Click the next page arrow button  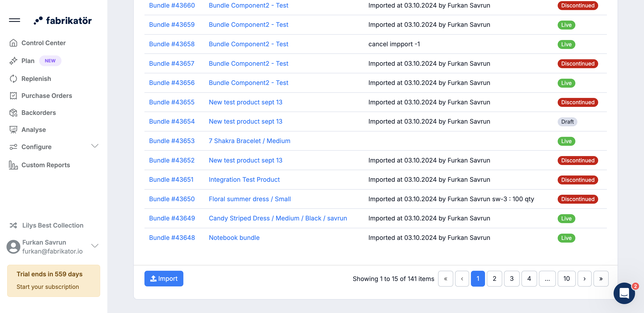click(584, 279)
